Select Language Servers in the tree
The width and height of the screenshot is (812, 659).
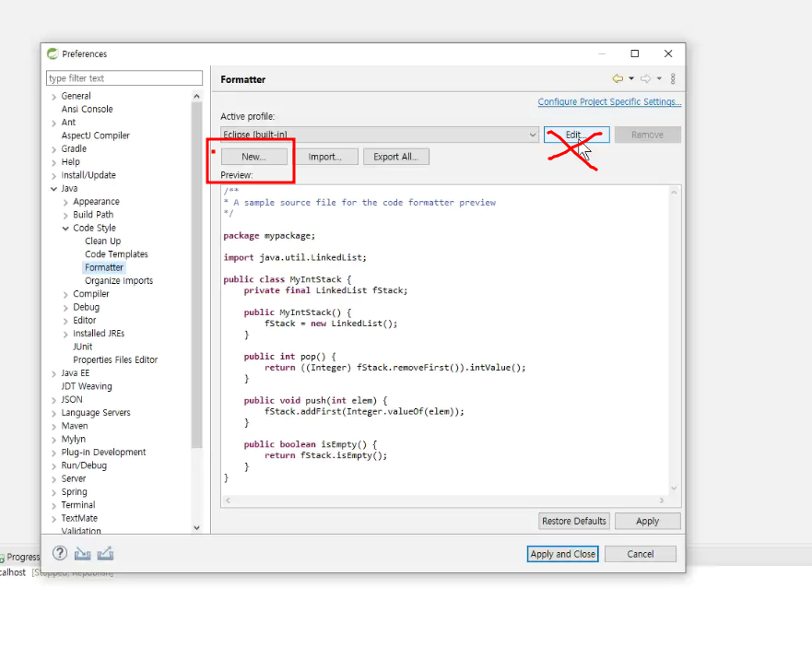[96, 413]
